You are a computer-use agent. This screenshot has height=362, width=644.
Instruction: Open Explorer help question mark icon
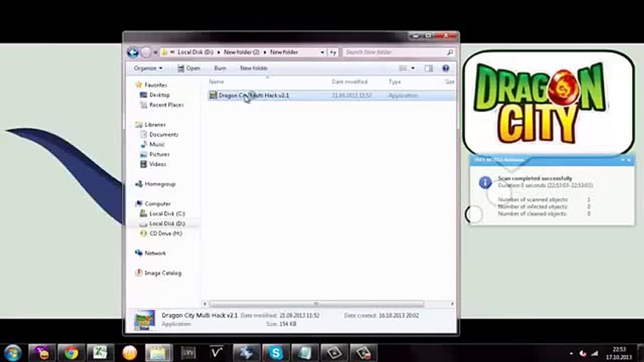tap(446, 68)
